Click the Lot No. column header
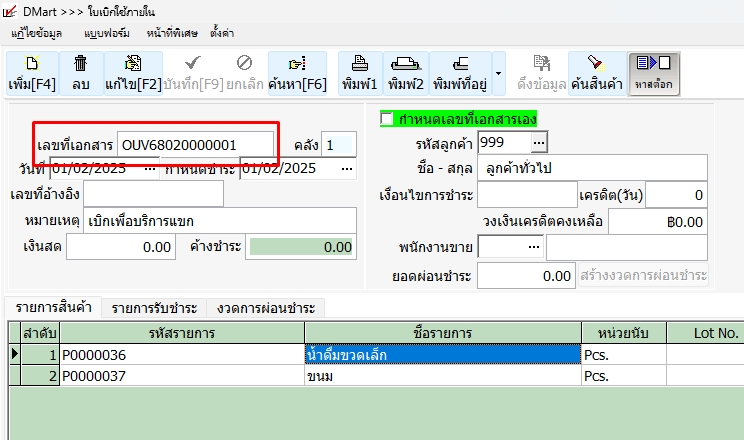The height and width of the screenshot is (440, 744). 706,333
